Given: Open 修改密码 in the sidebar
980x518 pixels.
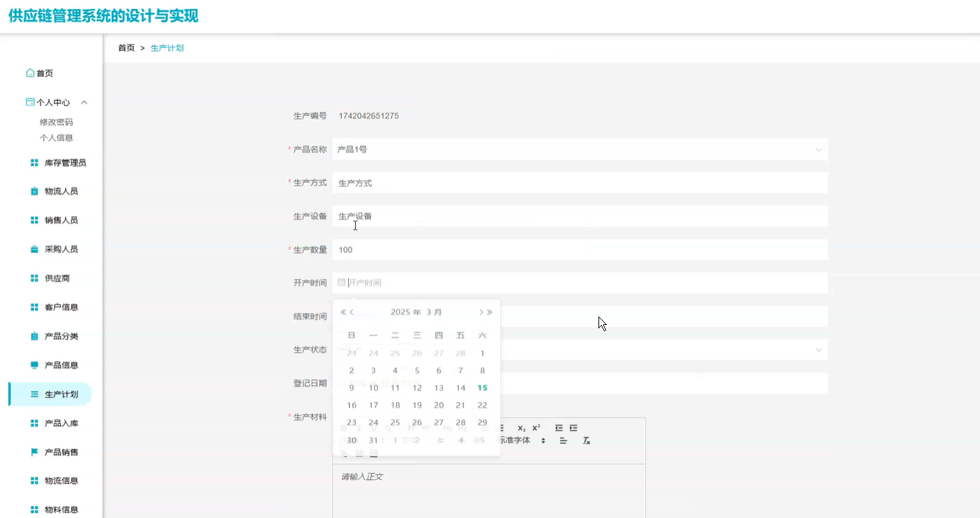Looking at the screenshot, I should pyautogui.click(x=56, y=122).
